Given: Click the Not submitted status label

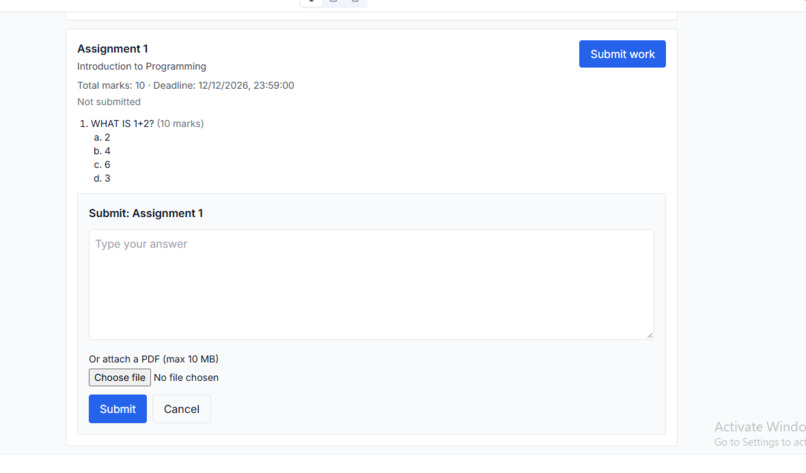Looking at the screenshot, I should (x=109, y=102).
